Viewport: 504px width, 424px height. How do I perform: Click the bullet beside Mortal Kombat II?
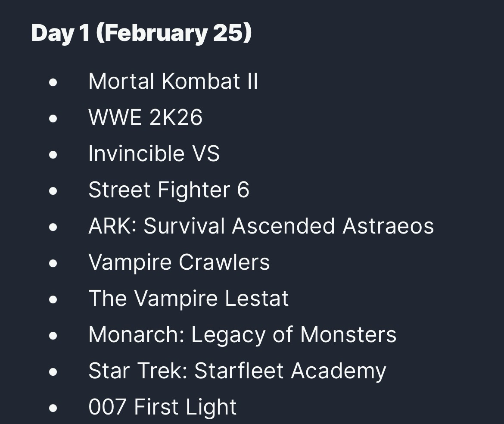53,83
